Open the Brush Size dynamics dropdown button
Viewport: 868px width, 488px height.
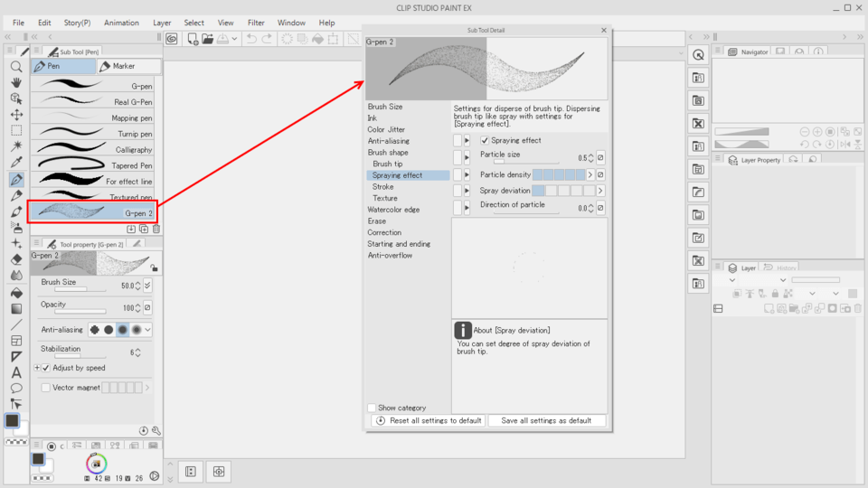[x=147, y=286]
